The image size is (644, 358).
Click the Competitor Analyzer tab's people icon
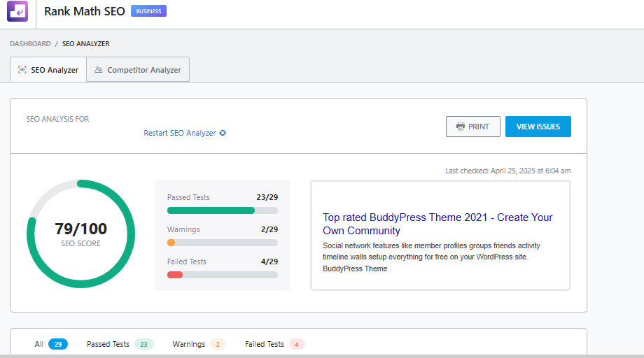[99, 70]
